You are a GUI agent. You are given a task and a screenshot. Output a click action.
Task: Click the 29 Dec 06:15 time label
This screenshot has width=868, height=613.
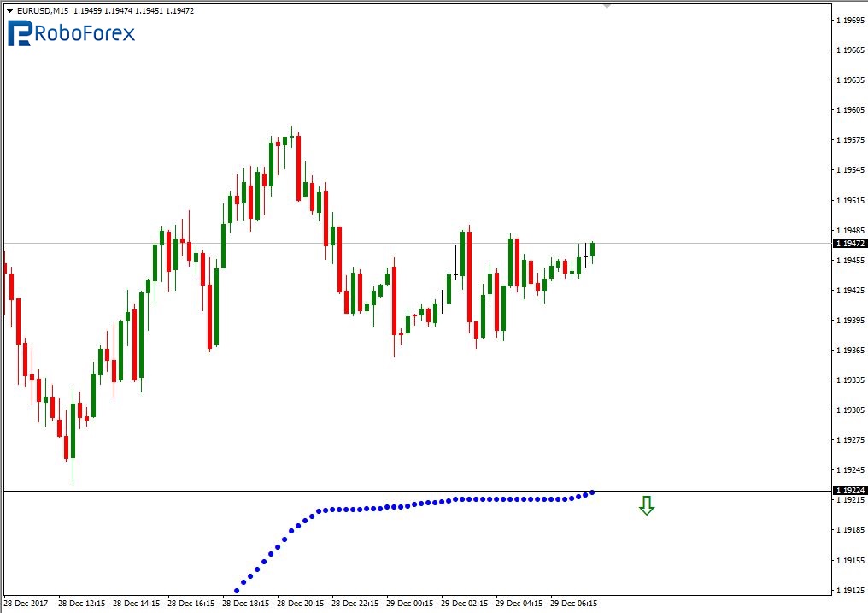click(x=575, y=603)
